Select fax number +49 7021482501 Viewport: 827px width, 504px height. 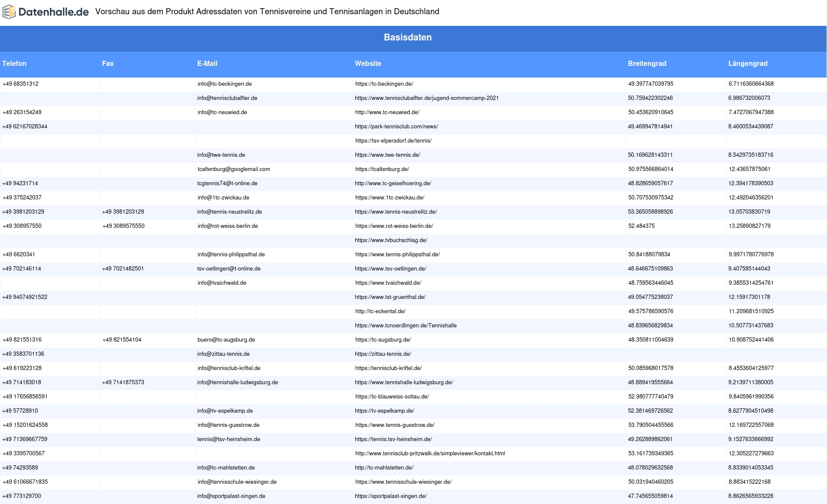[x=123, y=269]
